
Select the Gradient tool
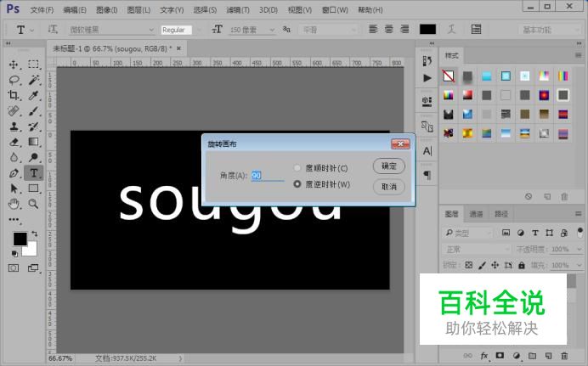coord(33,142)
